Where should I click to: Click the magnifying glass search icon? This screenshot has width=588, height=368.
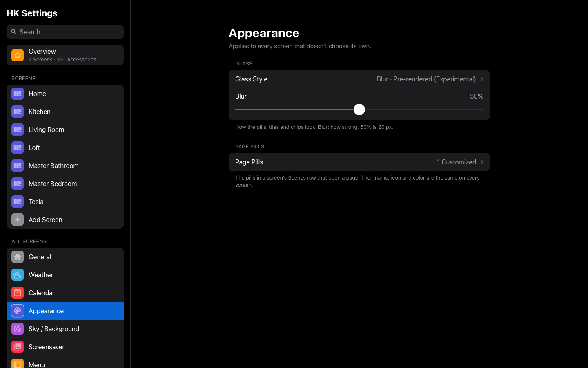[14, 32]
